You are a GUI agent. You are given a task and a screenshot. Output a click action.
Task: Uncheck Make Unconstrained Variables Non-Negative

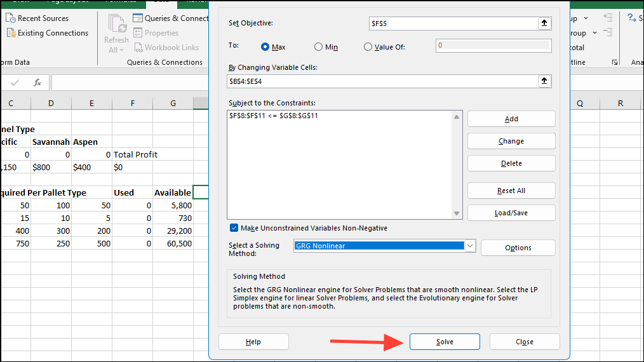234,228
